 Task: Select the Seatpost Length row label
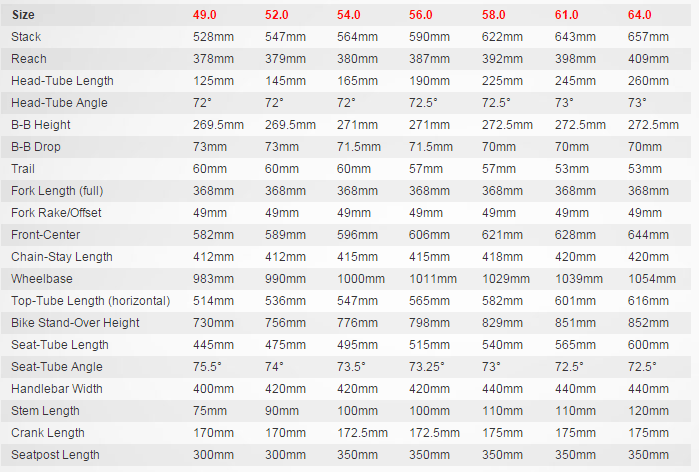point(55,455)
